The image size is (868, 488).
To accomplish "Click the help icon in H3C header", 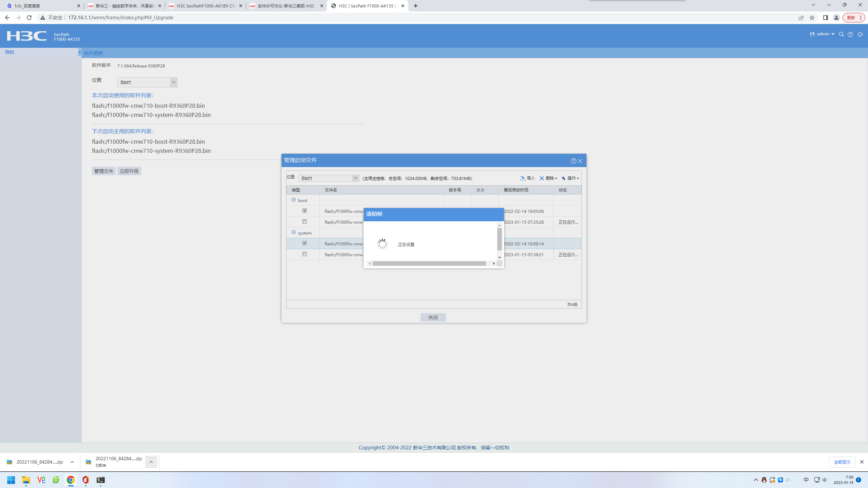I will tap(850, 34).
